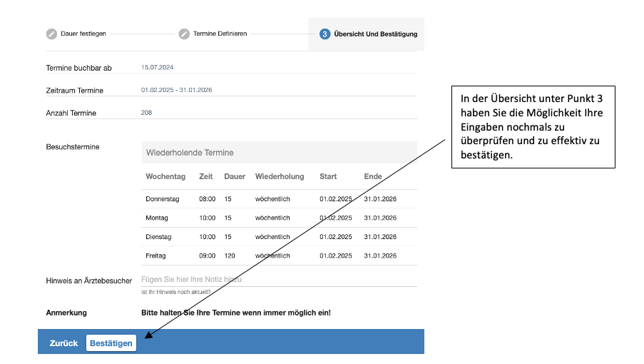Select the Dienstag 10:00 appointment row
644x364 pixels.
point(278,236)
